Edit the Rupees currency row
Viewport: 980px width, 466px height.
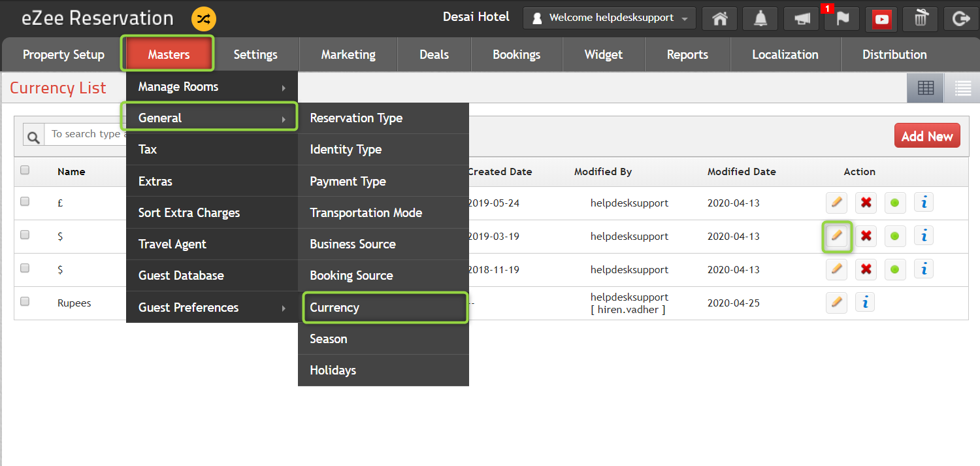pyautogui.click(x=836, y=302)
